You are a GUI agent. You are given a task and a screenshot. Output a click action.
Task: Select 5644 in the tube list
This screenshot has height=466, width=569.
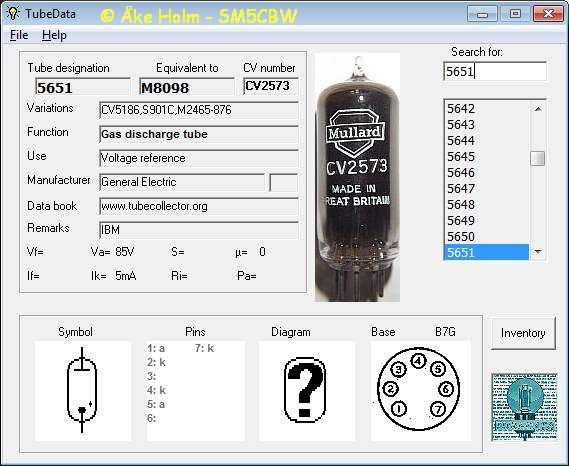click(486, 140)
